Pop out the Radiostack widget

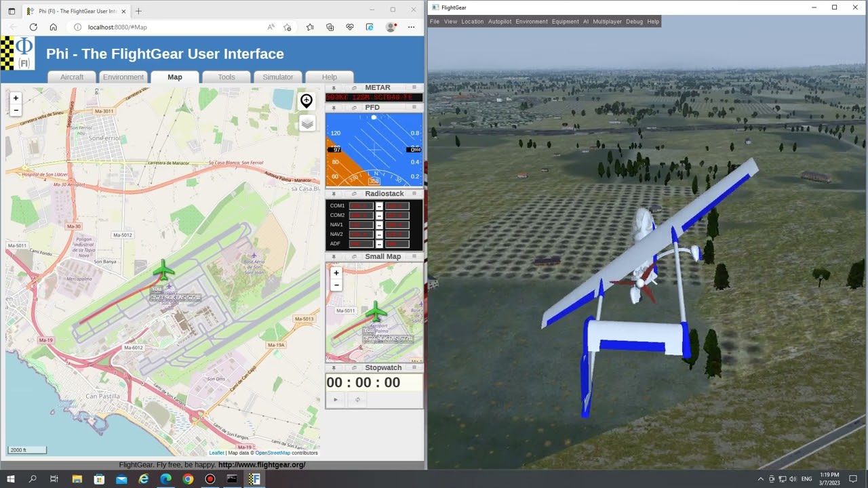click(x=353, y=194)
